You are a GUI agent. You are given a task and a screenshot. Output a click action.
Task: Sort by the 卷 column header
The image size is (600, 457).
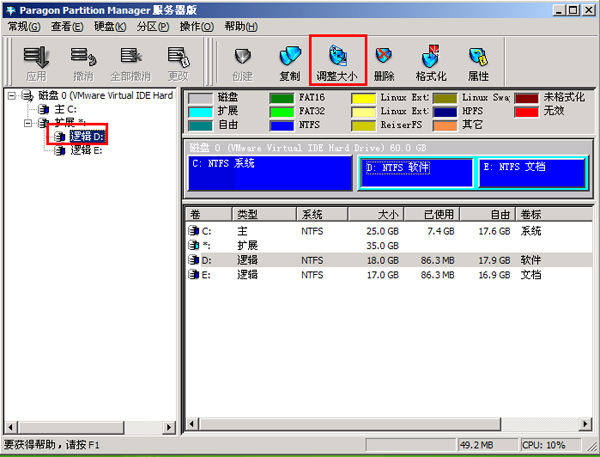(209, 214)
